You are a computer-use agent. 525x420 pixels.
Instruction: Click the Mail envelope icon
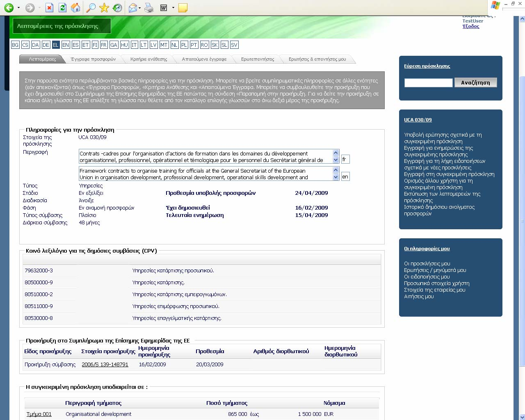[x=133, y=7]
